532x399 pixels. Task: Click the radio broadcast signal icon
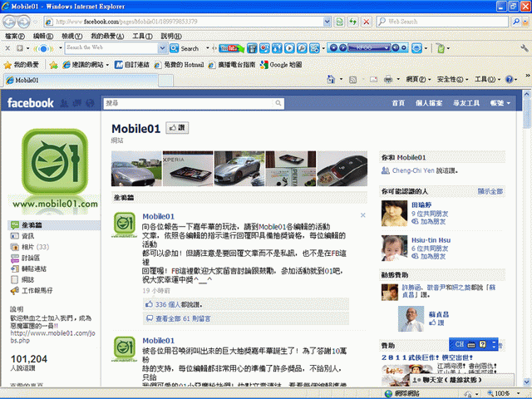[x=43, y=48]
